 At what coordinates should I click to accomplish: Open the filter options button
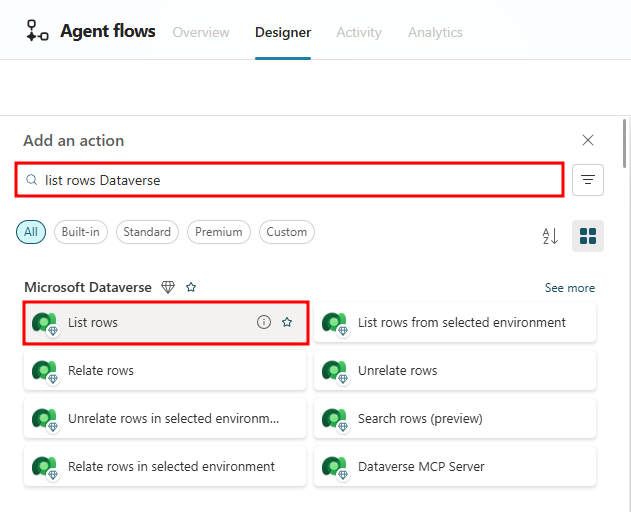click(x=588, y=180)
